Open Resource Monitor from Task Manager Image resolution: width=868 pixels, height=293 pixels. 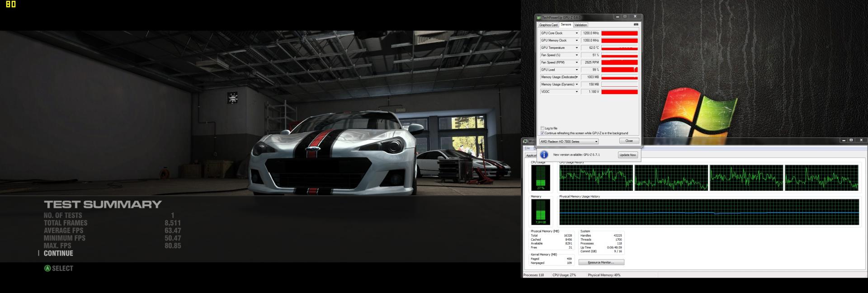click(x=601, y=262)
